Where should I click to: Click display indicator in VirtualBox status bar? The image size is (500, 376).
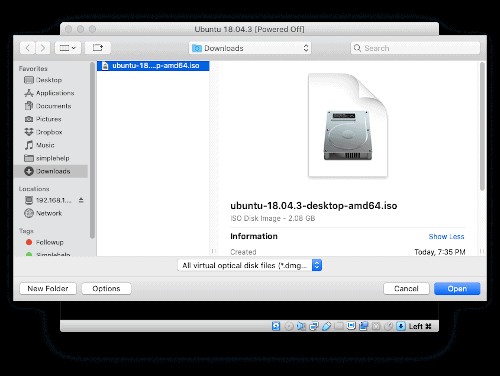[351, 325]
